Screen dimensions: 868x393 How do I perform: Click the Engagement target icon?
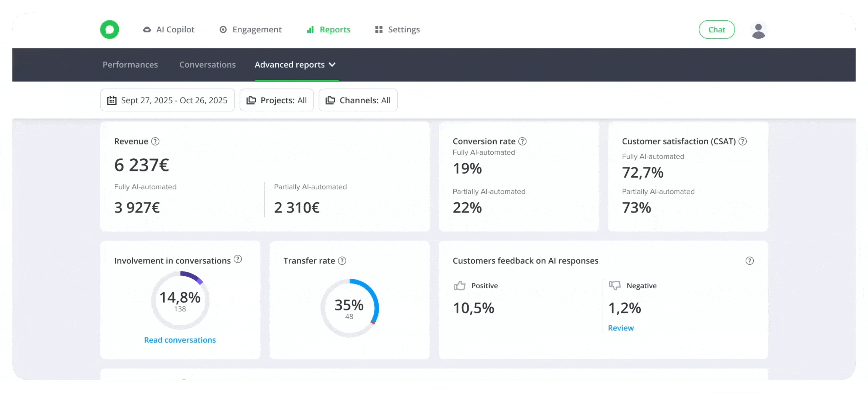[223, 29]
